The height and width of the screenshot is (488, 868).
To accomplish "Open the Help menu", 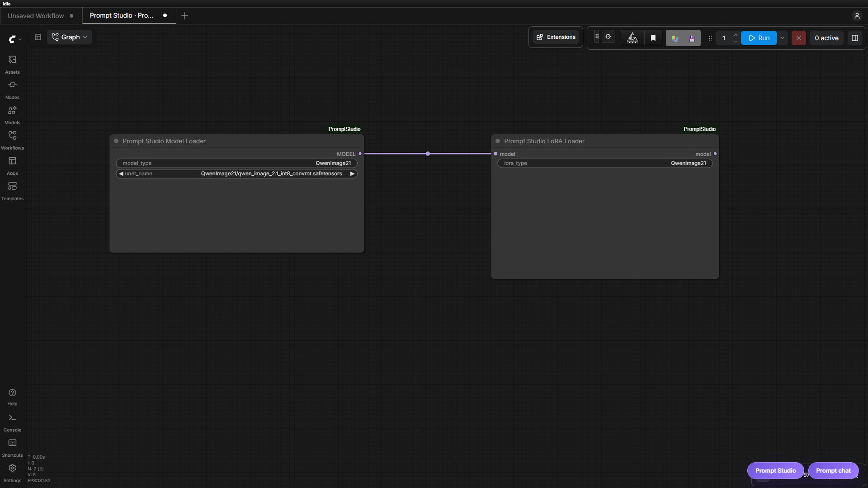I will (12, 397).
